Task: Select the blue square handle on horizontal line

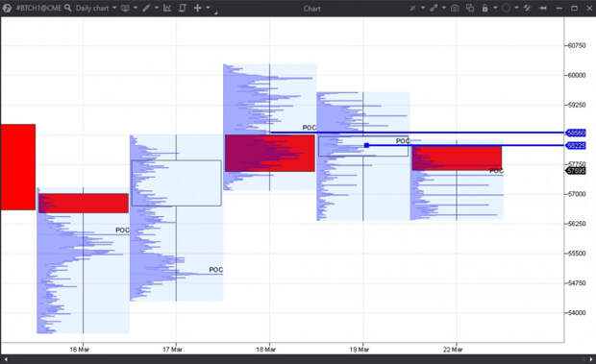Action: tap(366, 145)
